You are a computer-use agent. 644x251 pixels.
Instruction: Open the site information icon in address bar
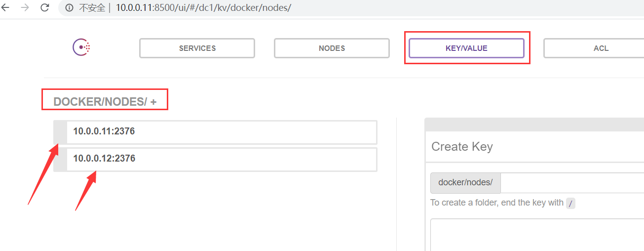[70, 8]
